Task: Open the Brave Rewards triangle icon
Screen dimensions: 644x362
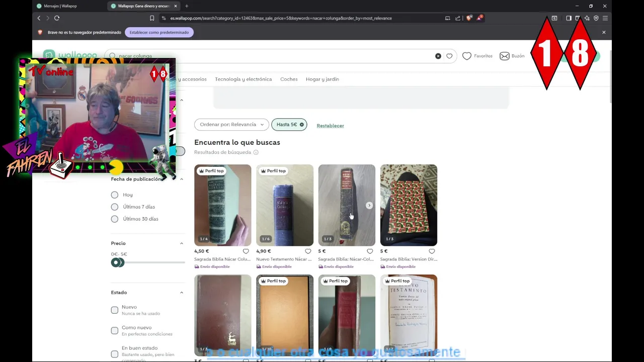Action: coord(479,18)
